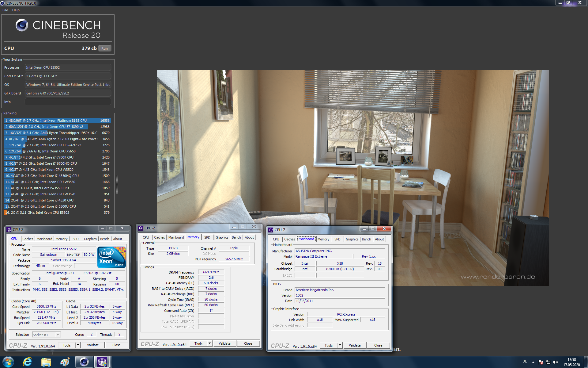The height and width of the screenshot is (368, 588).
Task: Open CPU tab in right CPU-Z
Action: [x=276, y=239]
